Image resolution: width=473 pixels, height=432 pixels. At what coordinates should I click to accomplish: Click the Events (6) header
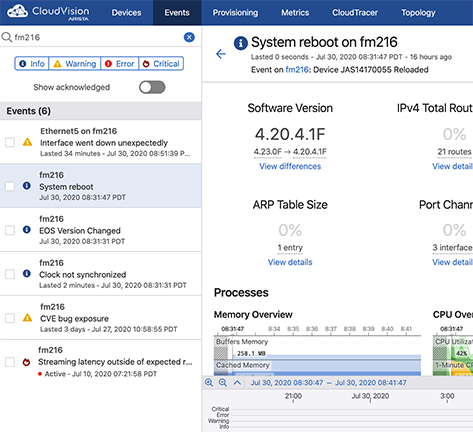point(100,111)
